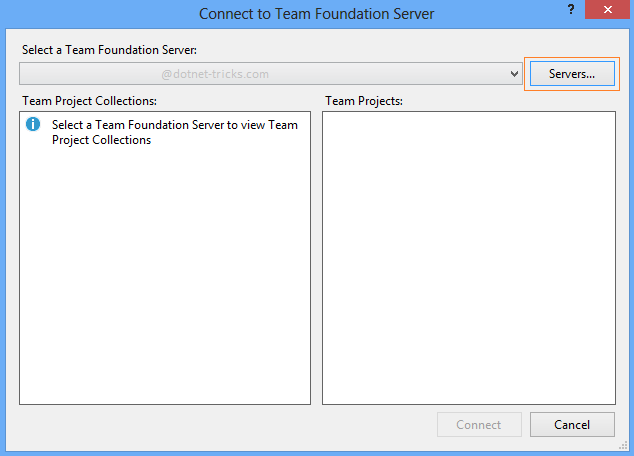This screenshot has height=456, width=634.
Task: Click inside the empty Team Projects list box
Action: point(468,258)
